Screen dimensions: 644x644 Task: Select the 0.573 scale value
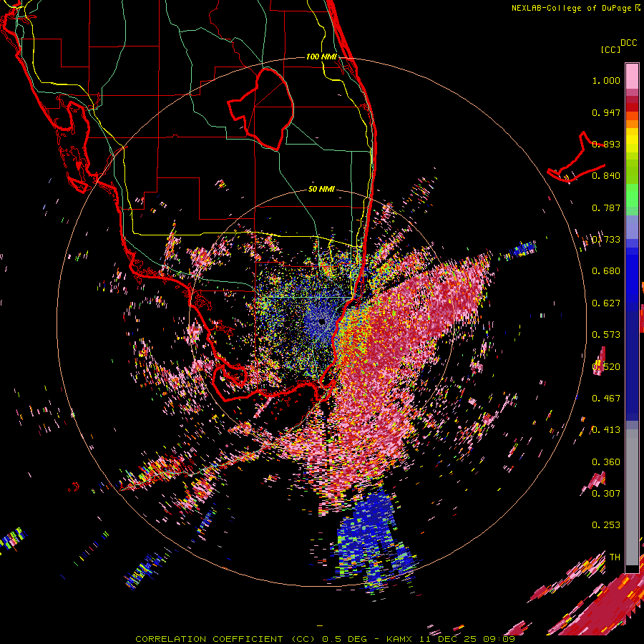(606, 335)
